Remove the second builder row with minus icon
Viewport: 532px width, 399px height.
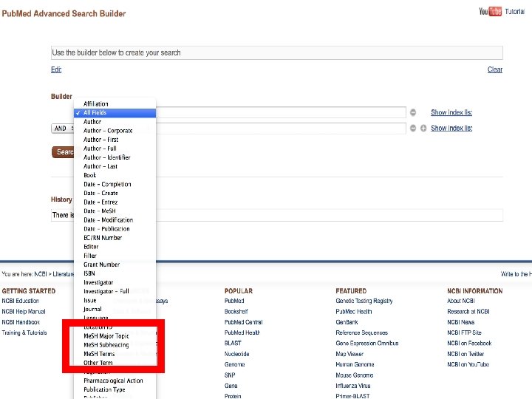(413, 128)
